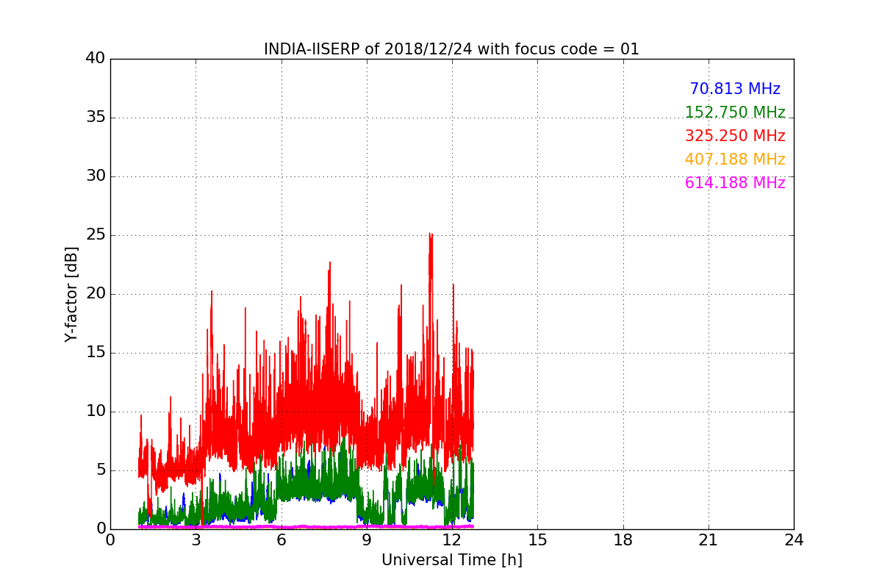This screenshot has width=882, height=588.
Task: Click the x-axis tick label 21
Action: (709, 540)
